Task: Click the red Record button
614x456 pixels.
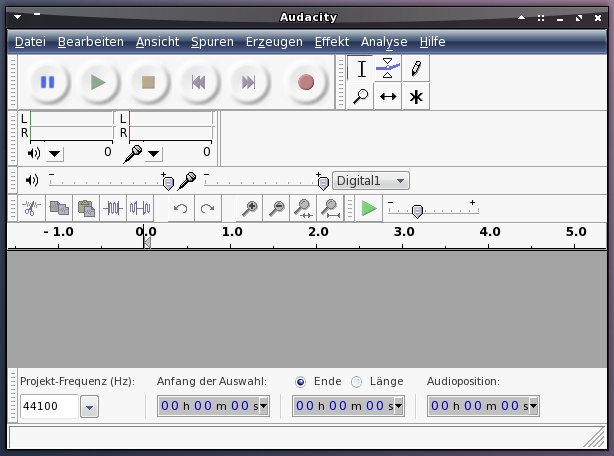Action: coord(306,83)
